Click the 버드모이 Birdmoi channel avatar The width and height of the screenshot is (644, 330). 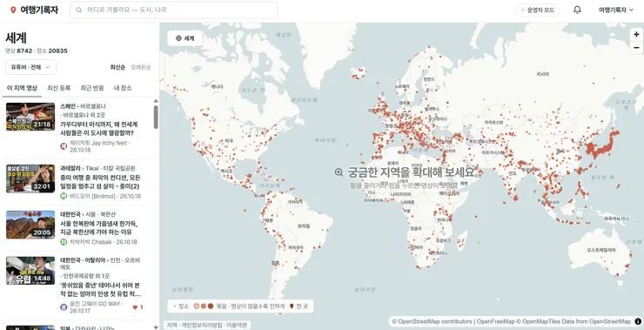coord(64,196)
